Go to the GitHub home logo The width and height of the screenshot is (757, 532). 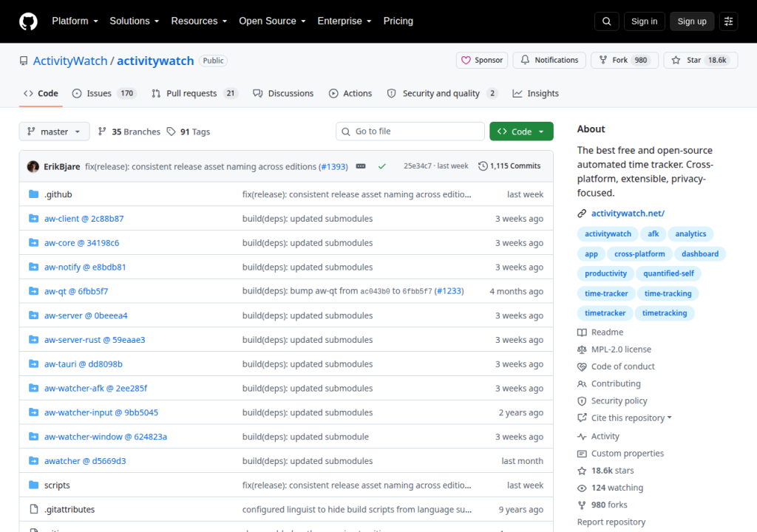(28, 21)
